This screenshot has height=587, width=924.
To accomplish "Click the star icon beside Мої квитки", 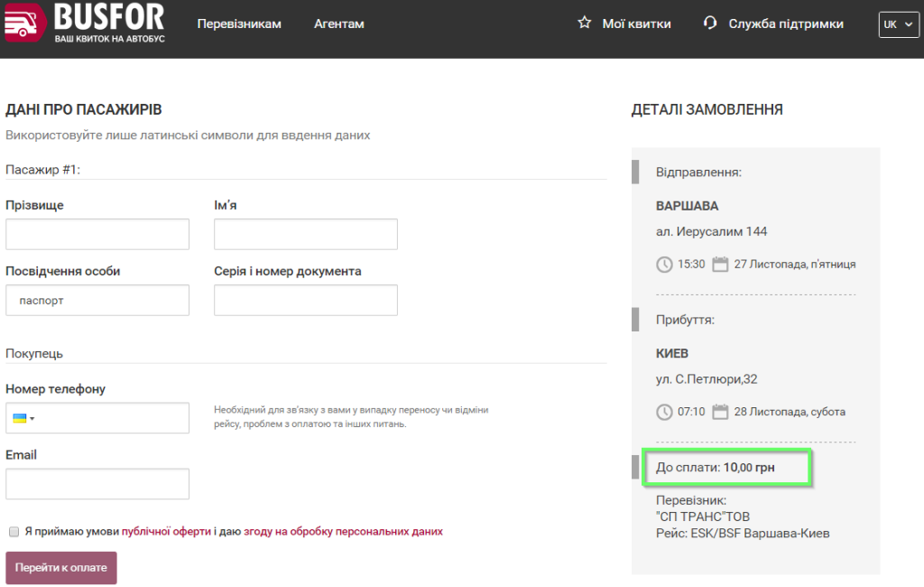I will tap(584, 23).
